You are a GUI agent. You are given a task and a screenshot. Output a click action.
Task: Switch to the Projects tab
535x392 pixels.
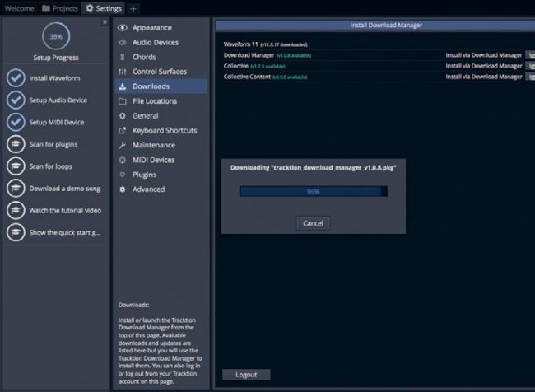tap(60, 8)
